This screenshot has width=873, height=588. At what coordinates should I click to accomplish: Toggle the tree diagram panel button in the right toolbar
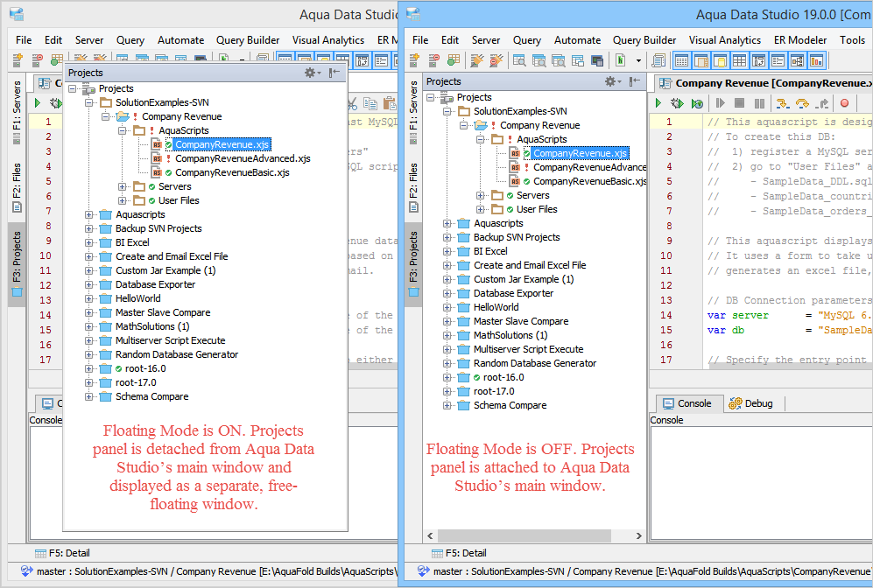point(798,60)
